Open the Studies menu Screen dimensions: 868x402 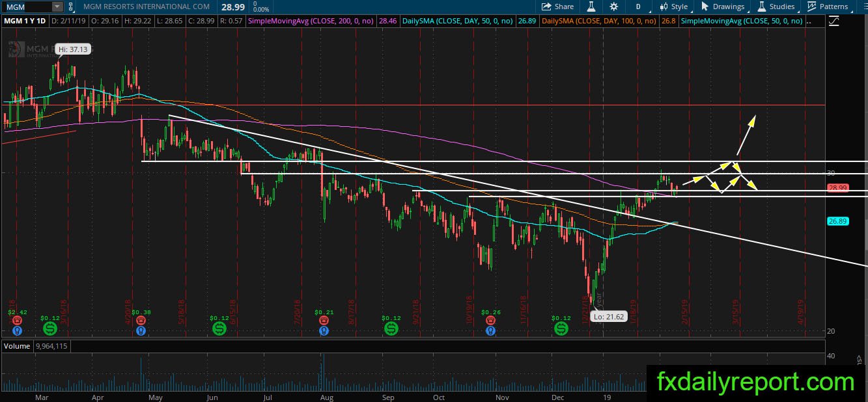point(776,7)
